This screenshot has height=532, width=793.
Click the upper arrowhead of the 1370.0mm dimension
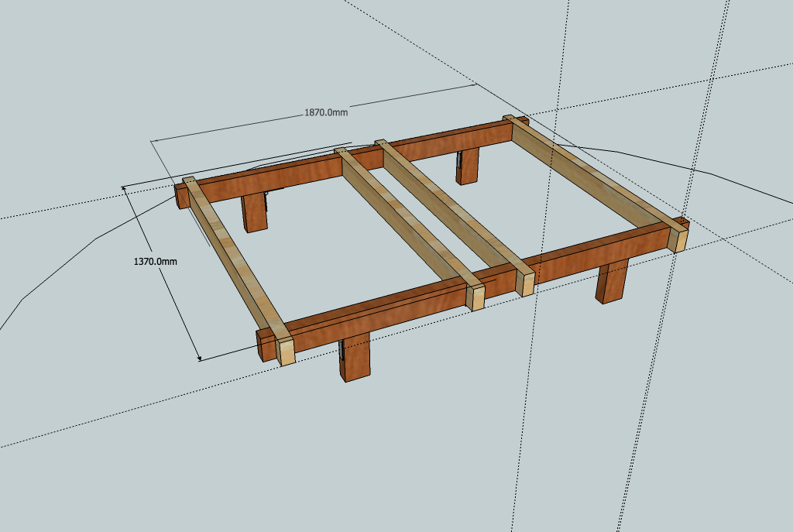click(x=125, y=188)
